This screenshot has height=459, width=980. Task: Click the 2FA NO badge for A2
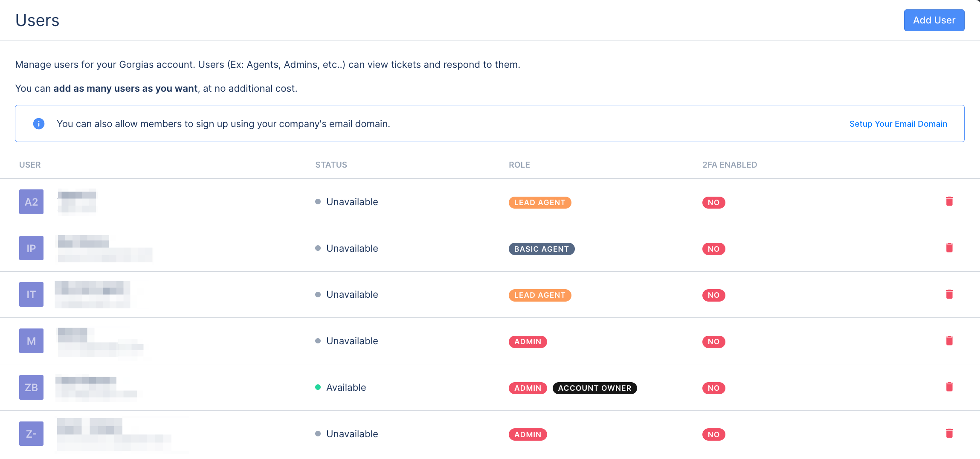pyautogui.click(x=713, y=203)
